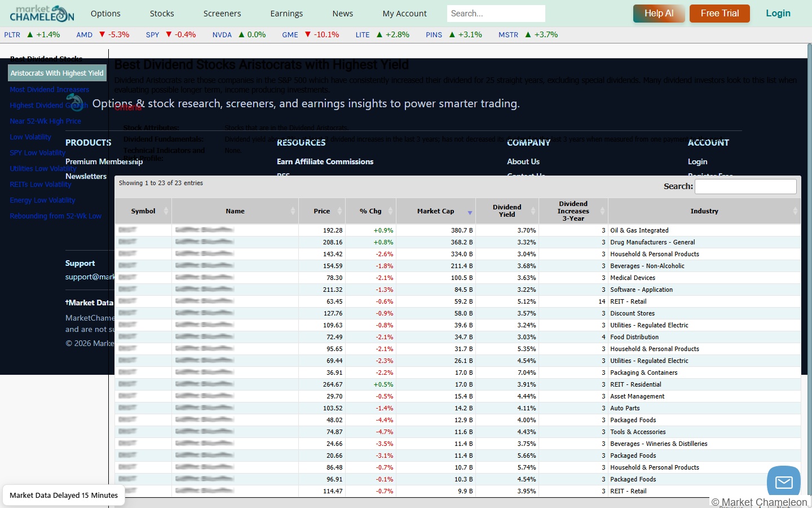Open Energy Low Volatility list
The height and width of the screenshot is (508, 812).
tap(42, 200)
